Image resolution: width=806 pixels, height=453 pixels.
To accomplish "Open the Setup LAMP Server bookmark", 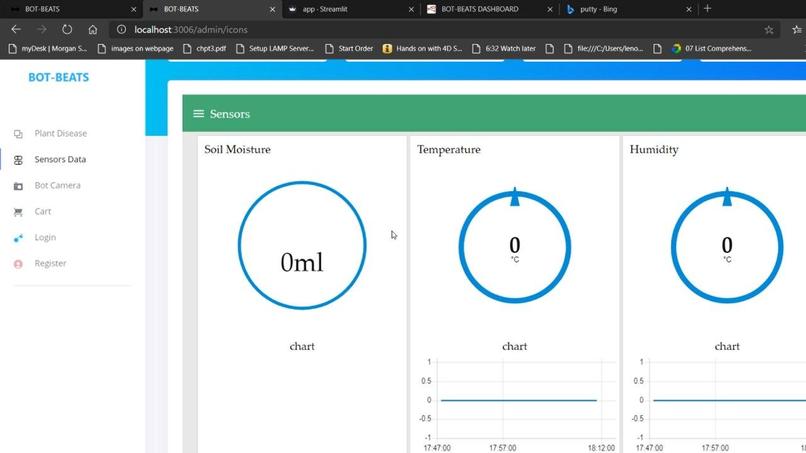I will [x=275, y=48].
